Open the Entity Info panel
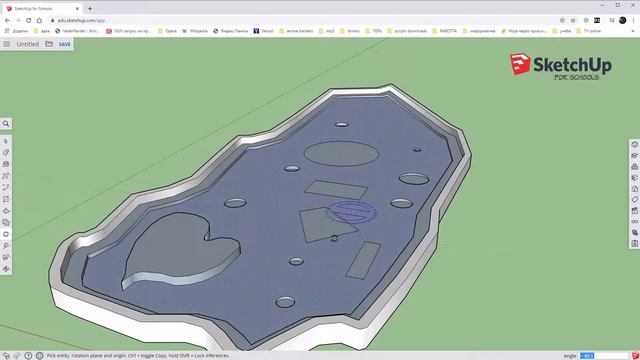 (634, 144)
